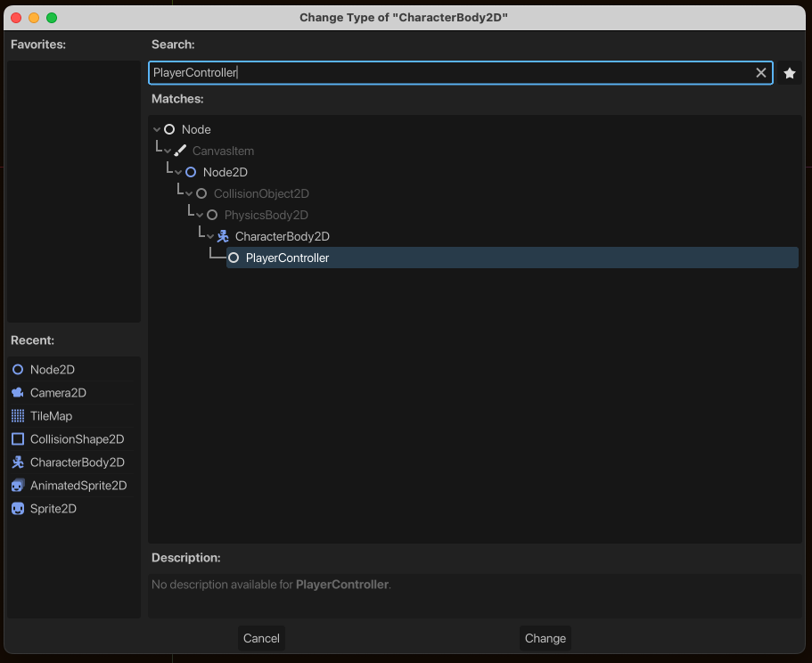
Task: Click the Node2D blue circle icon in tree
Action: 191,172
